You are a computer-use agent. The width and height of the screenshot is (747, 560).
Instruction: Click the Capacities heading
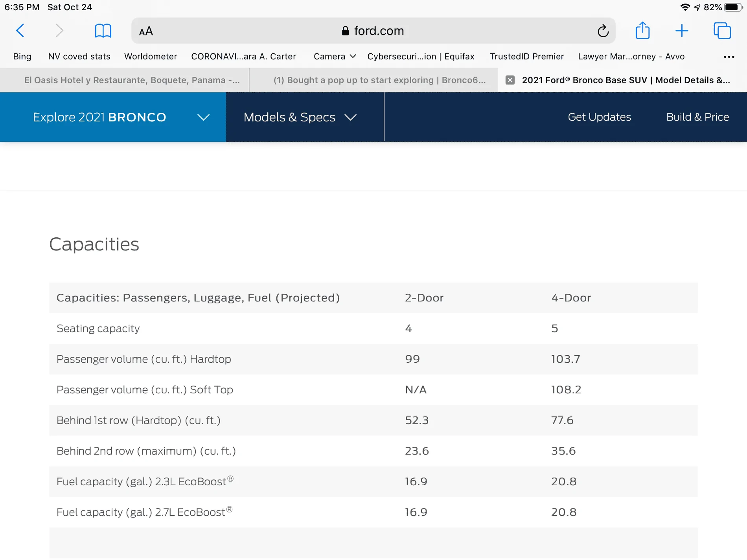point(94,244)
